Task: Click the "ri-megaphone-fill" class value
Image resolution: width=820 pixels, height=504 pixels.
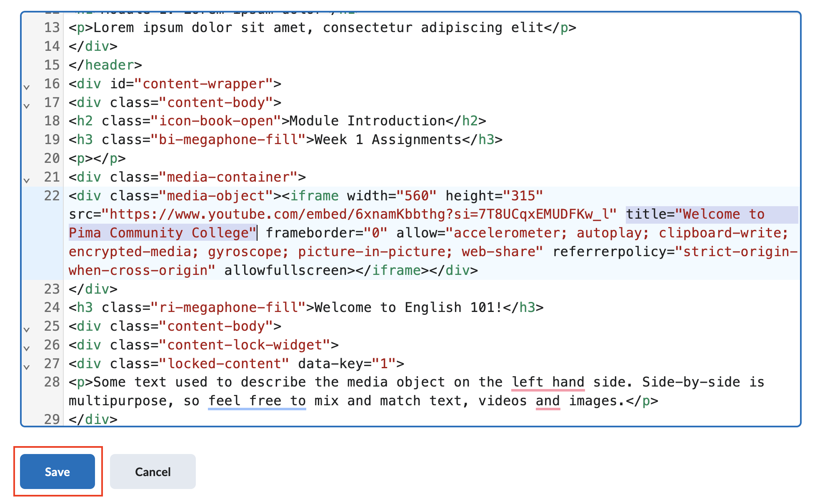Action: pyautogui.click(x=228, y=307)
